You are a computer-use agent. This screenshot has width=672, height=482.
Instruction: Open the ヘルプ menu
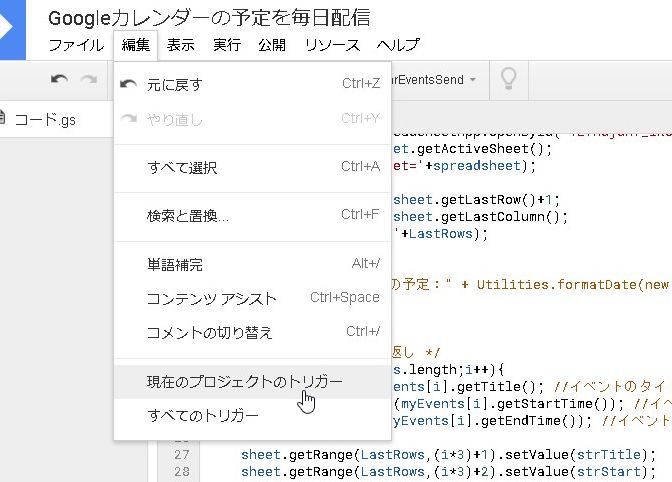pyautogui.click(x=398, y=45)
